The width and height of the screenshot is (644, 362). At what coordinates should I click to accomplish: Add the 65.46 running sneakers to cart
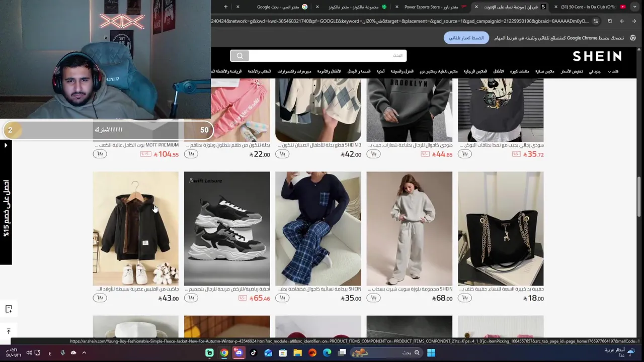tap(191, 298)
